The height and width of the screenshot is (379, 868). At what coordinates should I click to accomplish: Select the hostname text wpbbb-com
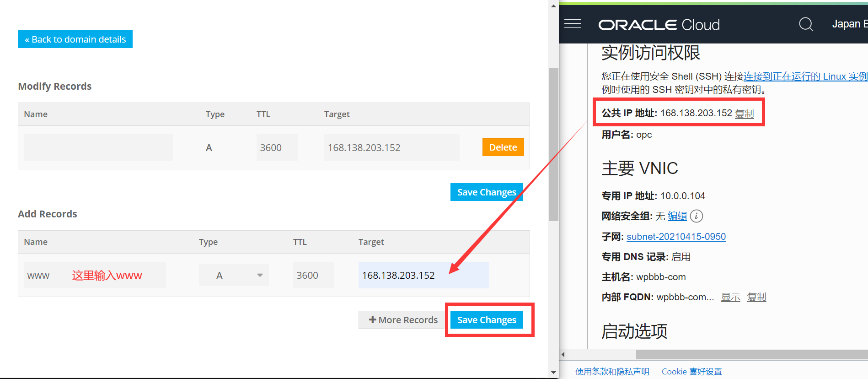click(661, 277)
